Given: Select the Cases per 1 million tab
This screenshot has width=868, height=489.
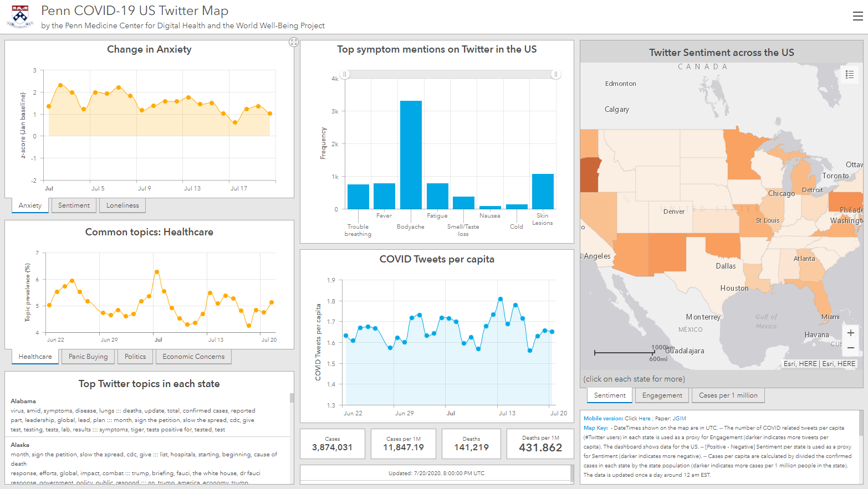Looking at the screenshot, I should [x=728, y=395].
